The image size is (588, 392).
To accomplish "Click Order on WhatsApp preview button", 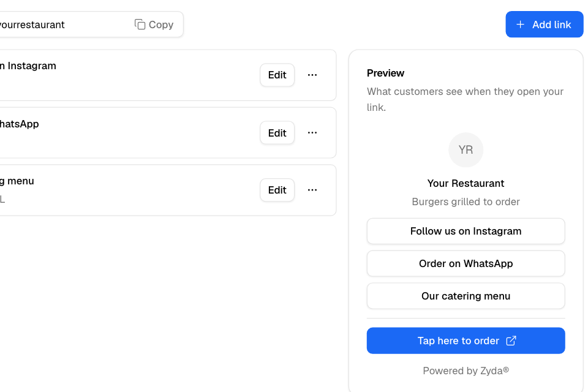I will point(466,263).
